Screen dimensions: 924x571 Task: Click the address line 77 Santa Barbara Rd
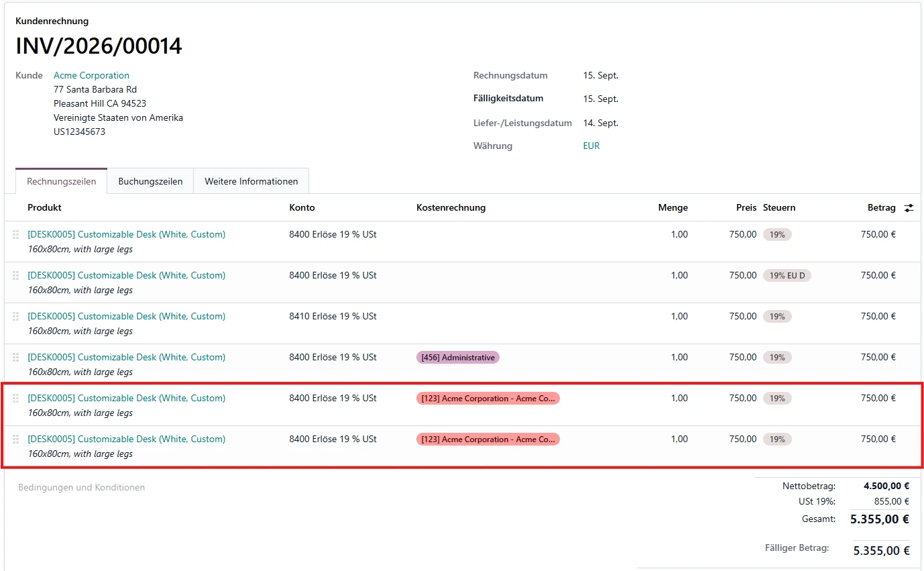[x=95, y=89]
